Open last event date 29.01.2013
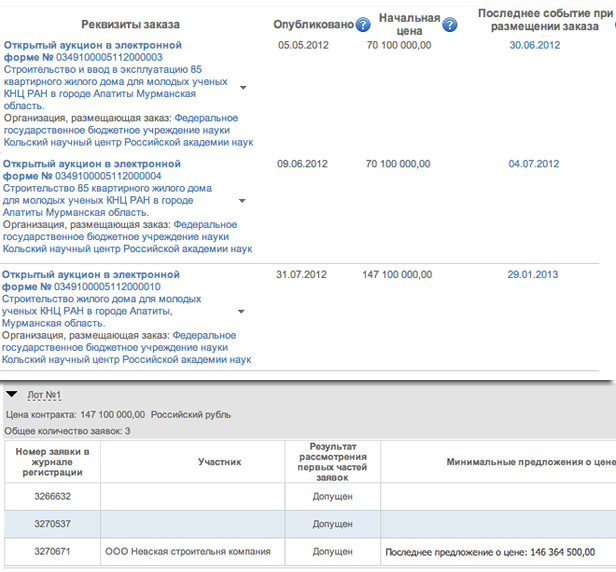Image resolution: width=616 pixels, height=572 pixels. (x=532, y=275)
